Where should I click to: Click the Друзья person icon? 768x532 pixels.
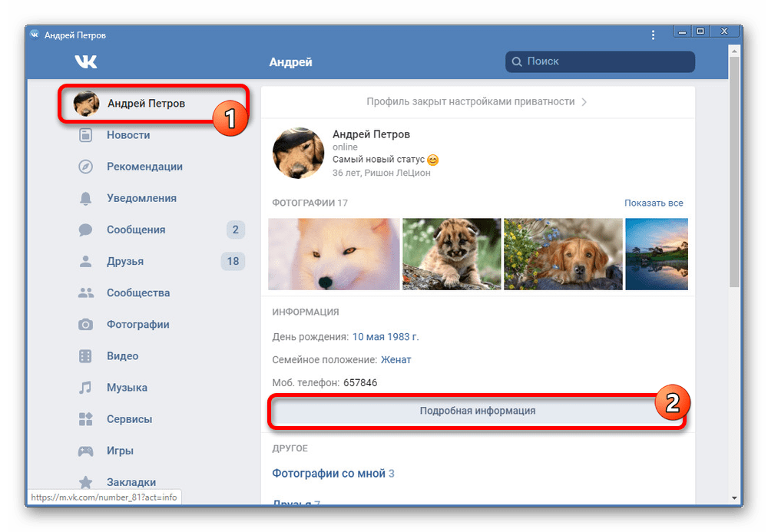click(x=85, y=261)
